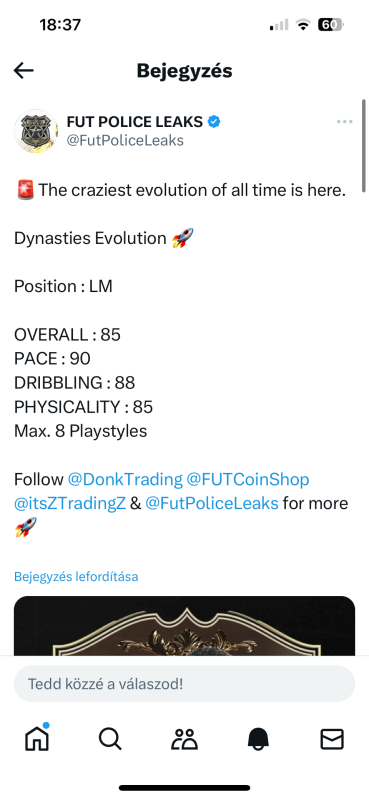Image resolution: width=369 pixels, height=800 pixels.
Task: Open the Notifications bell tab
Action: pyautogui.click(x=258, y=738)
